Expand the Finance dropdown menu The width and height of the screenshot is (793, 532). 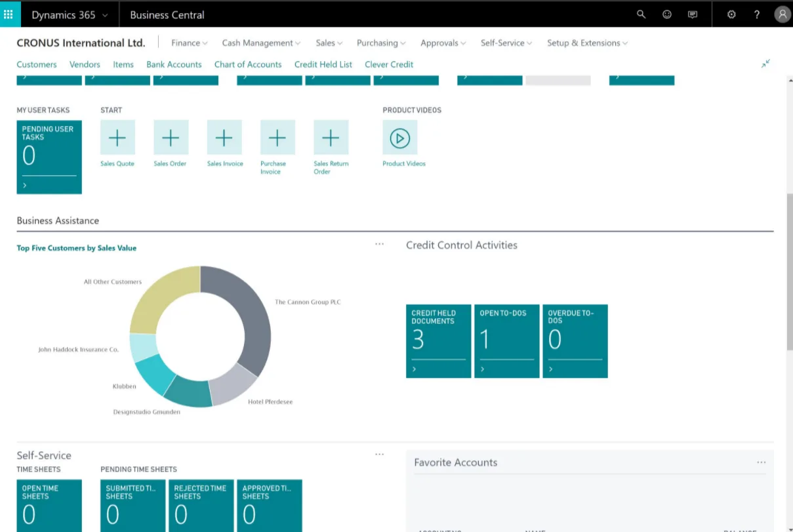tap(189, 43)
